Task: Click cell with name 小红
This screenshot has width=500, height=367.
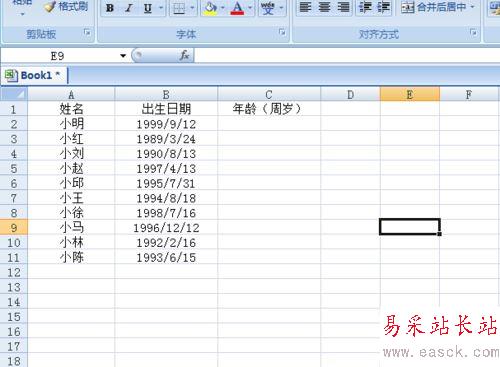Action: 71,139
